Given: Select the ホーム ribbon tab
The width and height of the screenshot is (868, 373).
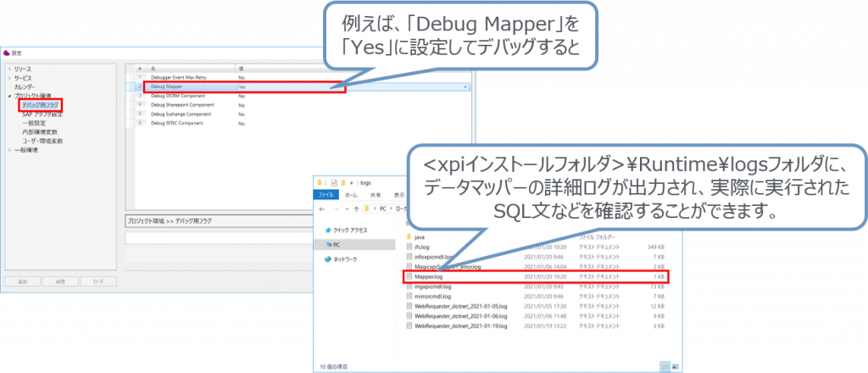Looking at the screenshot, I should (x=352, y=194).
